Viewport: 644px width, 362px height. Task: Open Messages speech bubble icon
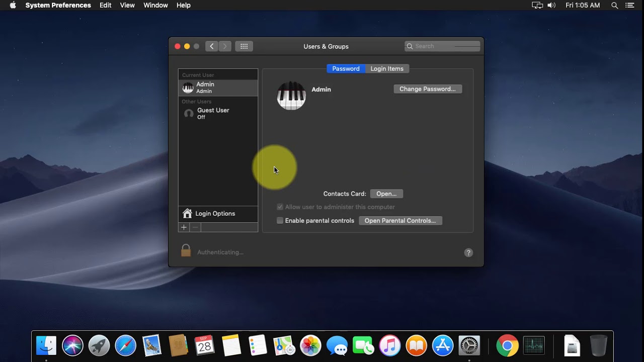[337, 346]
